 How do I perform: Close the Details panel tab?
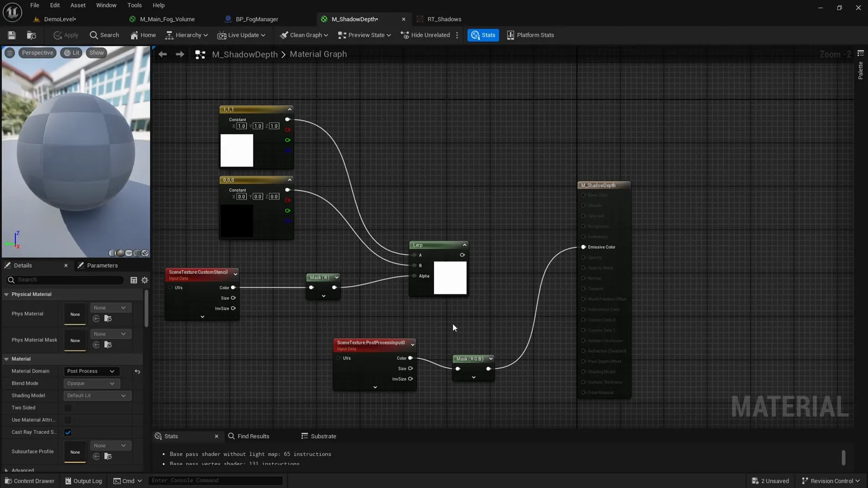click(x=66, y=266)
